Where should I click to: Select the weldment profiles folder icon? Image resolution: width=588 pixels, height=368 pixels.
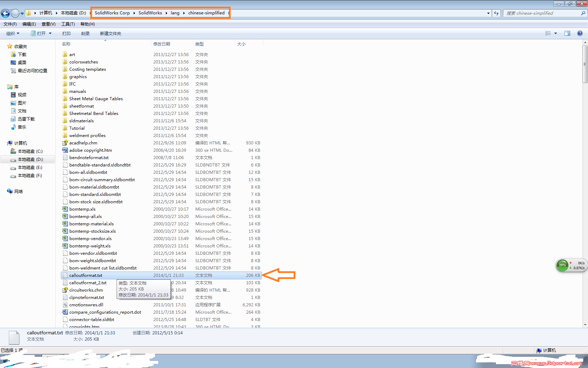(x=65, y=135)
